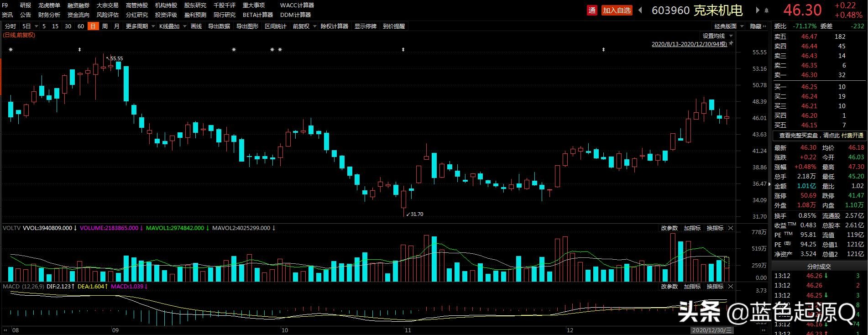The width and height of the screenshot is (868, 335).
Task: Click the pin icon beside the date range
Action: click(731, 44)
